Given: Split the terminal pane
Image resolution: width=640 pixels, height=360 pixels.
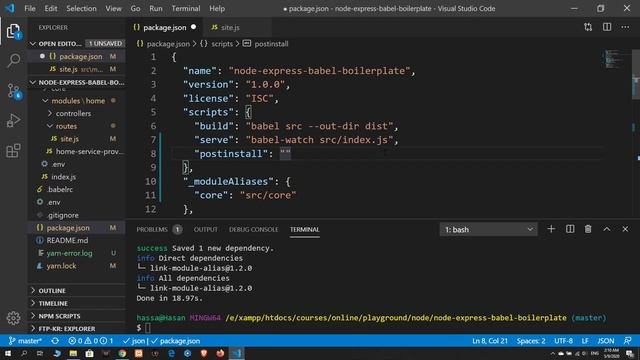Looking at the screenshot, I should pos(570,229).
